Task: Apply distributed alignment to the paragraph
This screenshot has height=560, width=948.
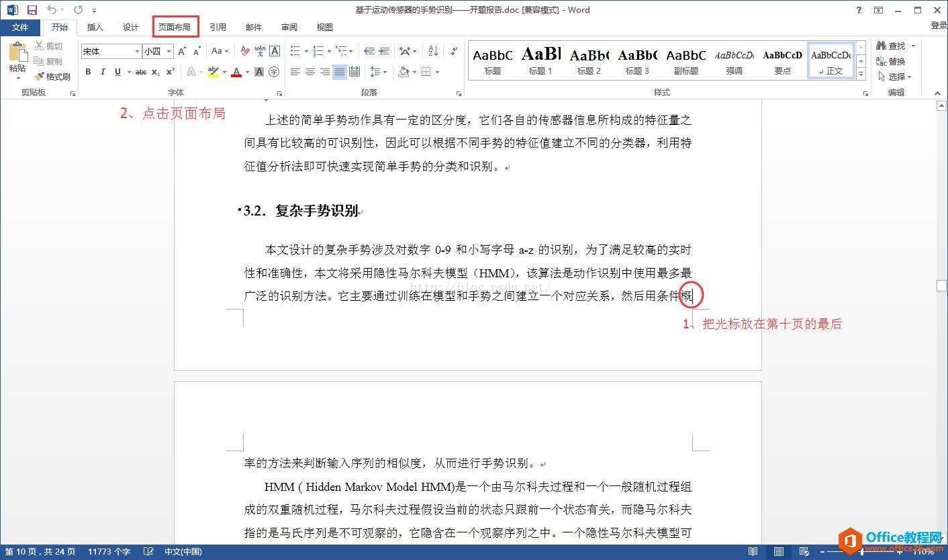Action: tap(354, 72)
